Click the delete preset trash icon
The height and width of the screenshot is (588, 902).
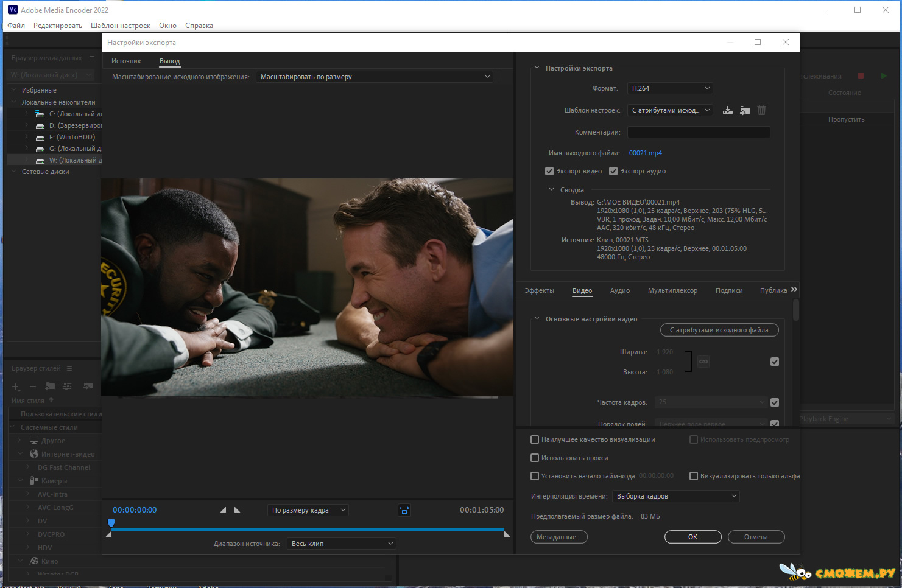761,110
